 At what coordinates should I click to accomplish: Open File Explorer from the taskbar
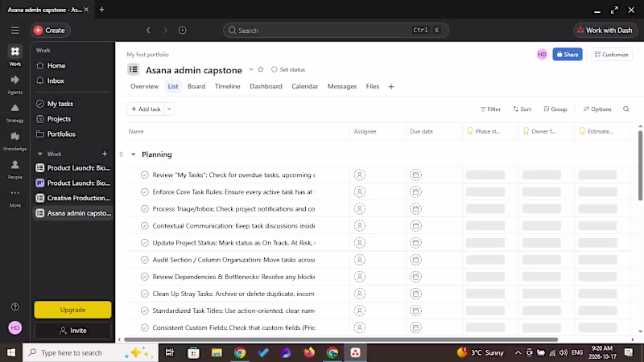[x=217, y=352]
